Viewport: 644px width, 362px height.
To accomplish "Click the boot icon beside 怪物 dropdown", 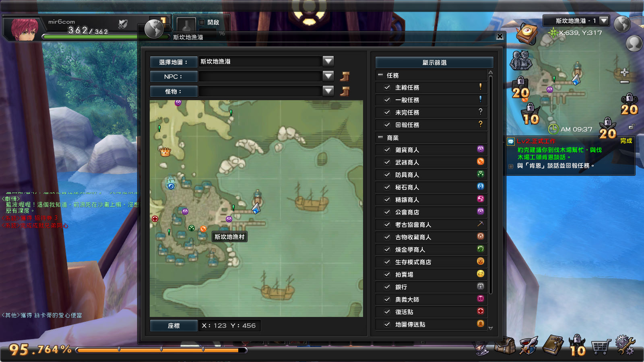I will (345, 91).
